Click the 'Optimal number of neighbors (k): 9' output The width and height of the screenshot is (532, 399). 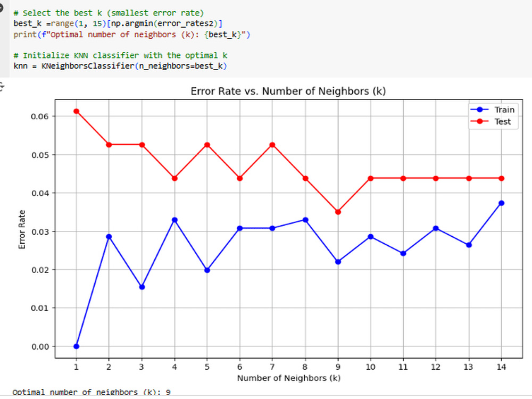[92, 392]
